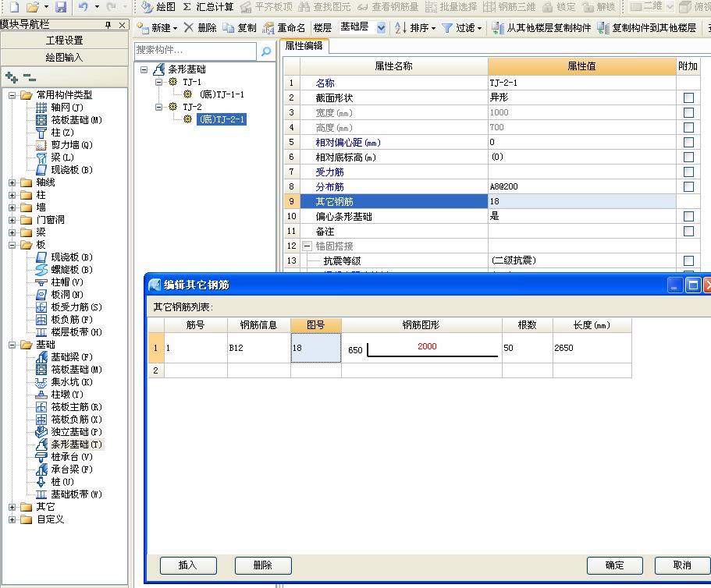Toggle 附加 checkbox for 截面形状
This screenshot has height=588, width=711.
(x=688, y=97)
